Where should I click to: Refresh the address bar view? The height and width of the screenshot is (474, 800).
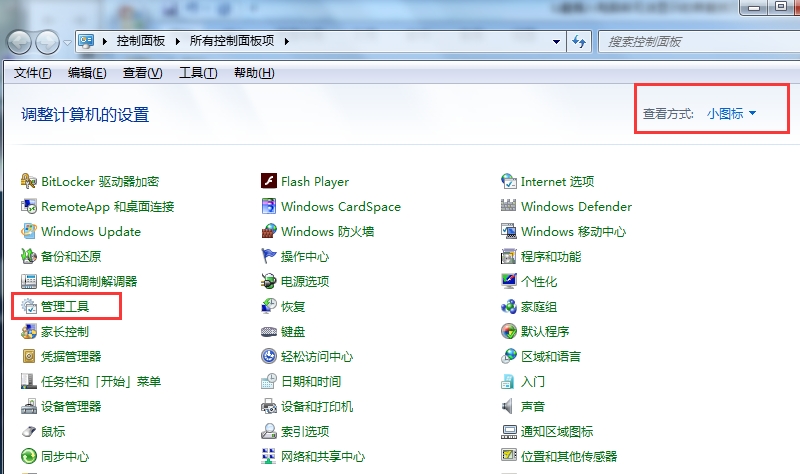(x=579, y=41)
